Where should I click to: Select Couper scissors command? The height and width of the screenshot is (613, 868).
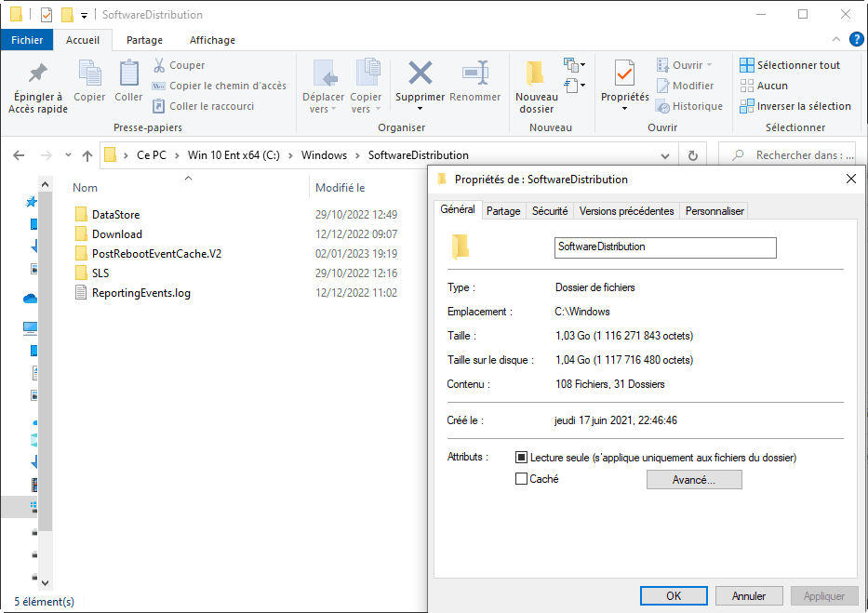click(179, 65)
